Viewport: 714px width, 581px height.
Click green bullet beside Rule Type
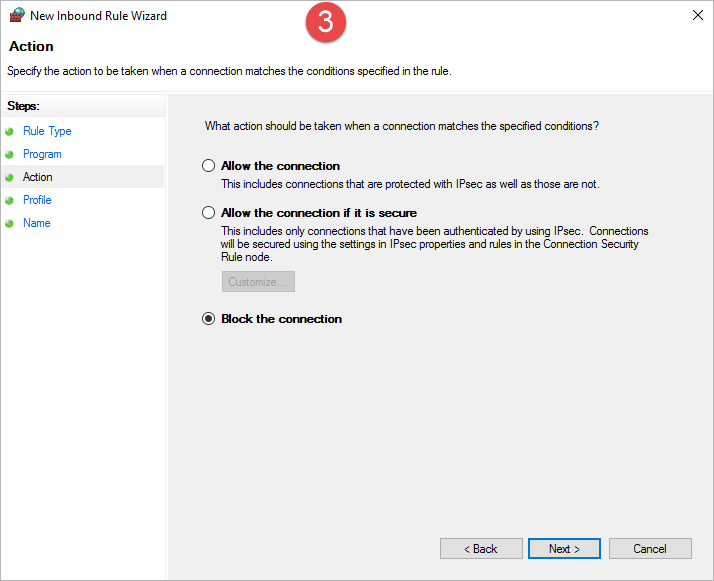[10, 131]
